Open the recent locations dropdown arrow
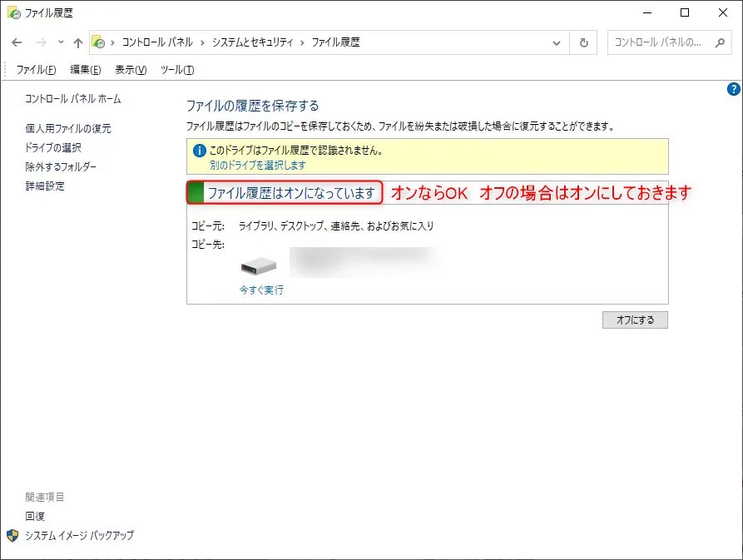This screenshot has width=743, height=560. (x=61, y=42)
